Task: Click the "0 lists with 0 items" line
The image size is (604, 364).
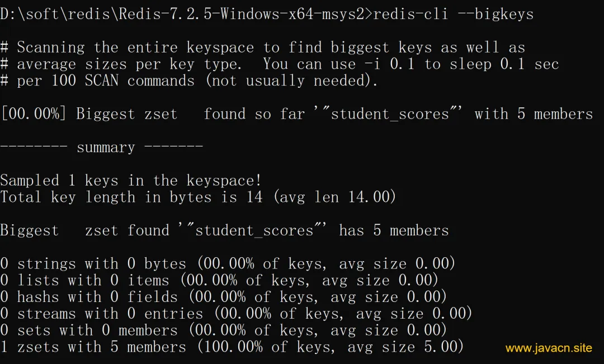Action: click(219, 280)
